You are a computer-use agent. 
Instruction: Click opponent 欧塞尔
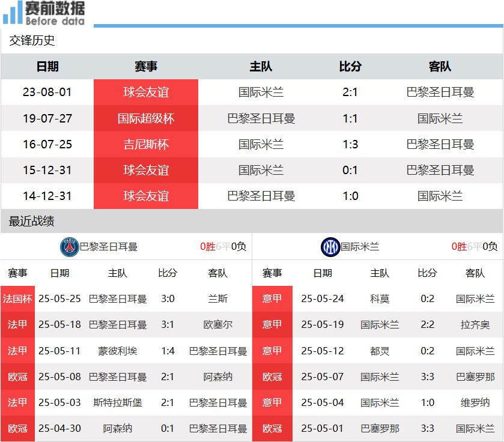pyautogui.click(x=217, y=324)
